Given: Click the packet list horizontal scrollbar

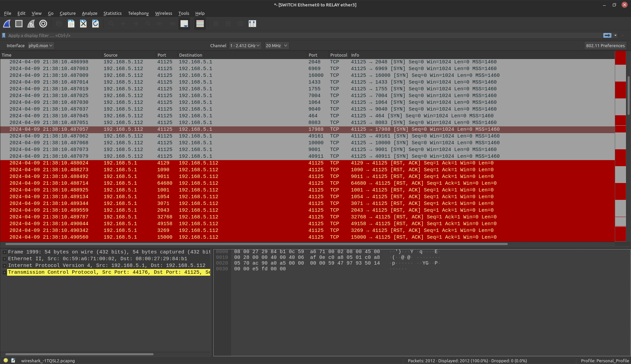Looking at the screenshot, I should (x=256, y=244).
